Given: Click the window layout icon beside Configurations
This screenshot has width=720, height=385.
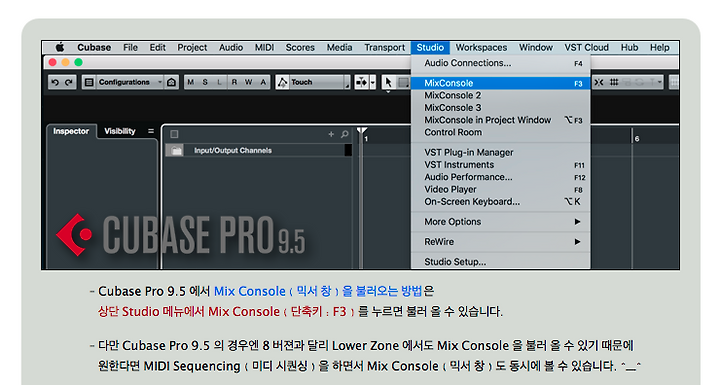Looking at the screenshot, I should (89, 82).
